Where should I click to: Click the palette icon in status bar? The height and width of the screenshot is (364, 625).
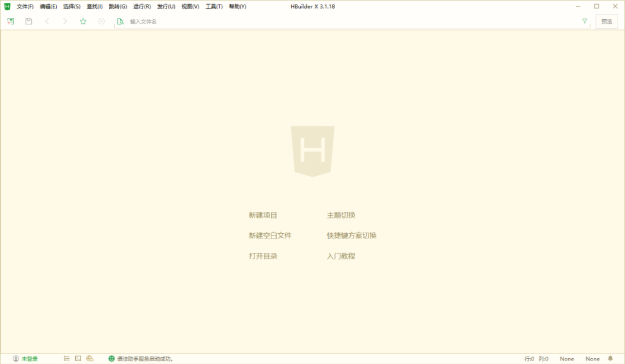pyautogui.click(x=90, y=358)
